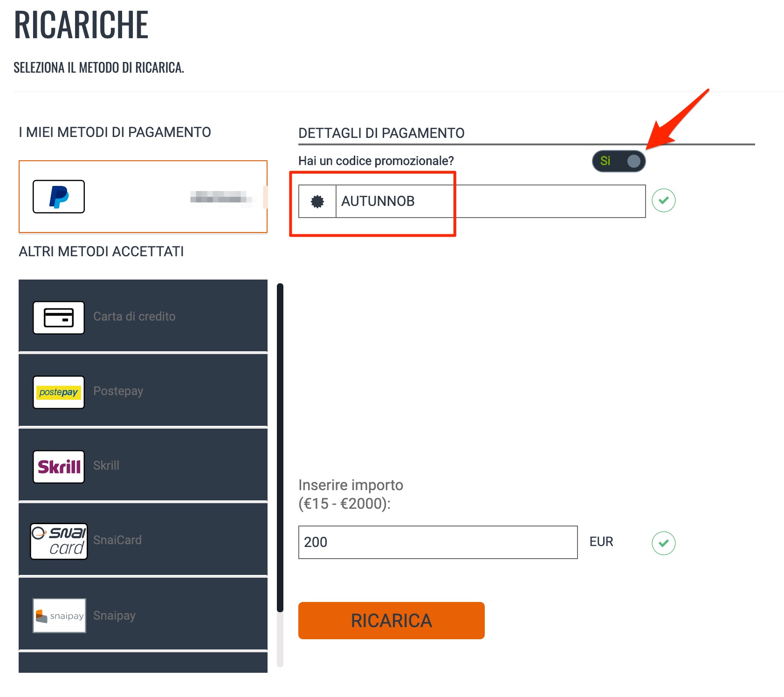Click the Snai card logo icon
This screenshot has width=784, height=697.
pyautogui.click(x=59, y=541)
